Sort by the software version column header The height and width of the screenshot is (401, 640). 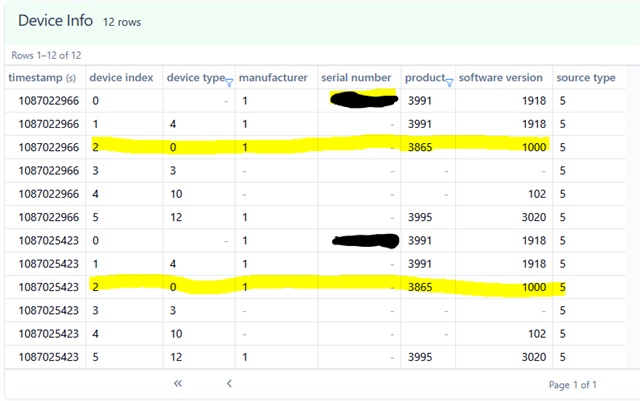click(x=501, y=78)
